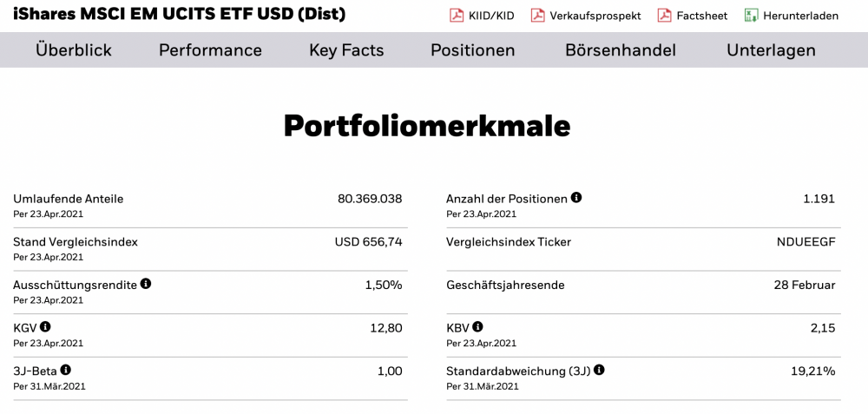
Task: Click the Herunterladen spreadsheet icon
Action: click(751, 16)
